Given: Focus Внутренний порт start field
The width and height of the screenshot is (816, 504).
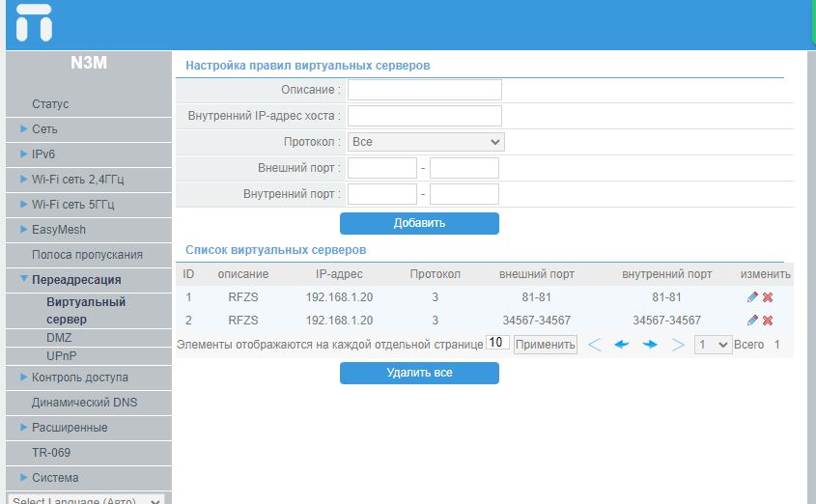Looking at the screenshot, I should coord(382,194).
